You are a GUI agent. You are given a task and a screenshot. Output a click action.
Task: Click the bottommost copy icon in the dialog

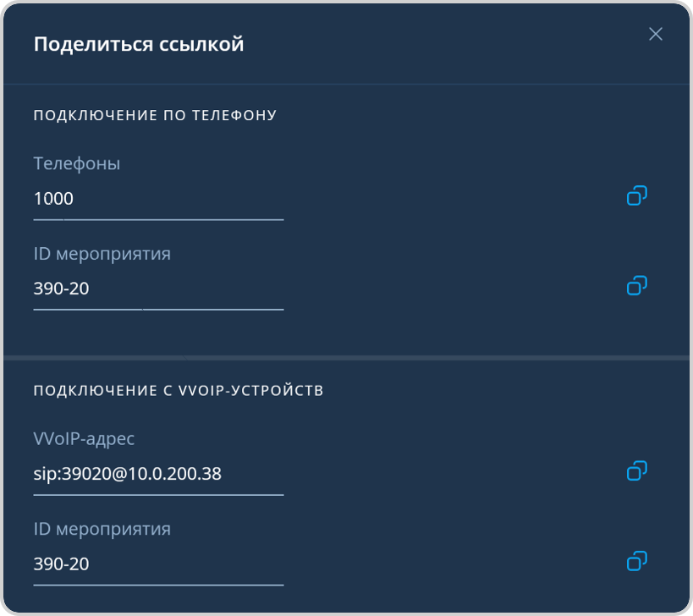point(636,561)
